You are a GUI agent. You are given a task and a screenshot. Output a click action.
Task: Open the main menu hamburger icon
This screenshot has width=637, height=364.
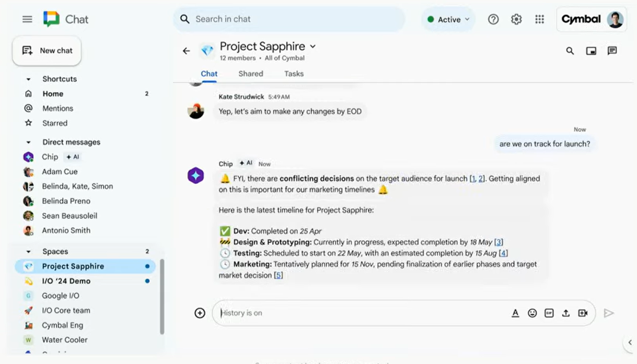tap(27, 19)
